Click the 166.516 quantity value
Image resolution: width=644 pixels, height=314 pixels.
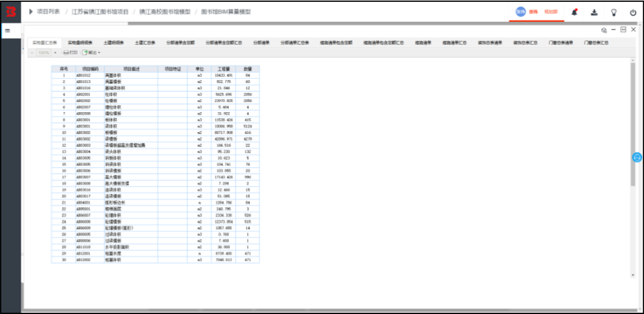(224, 145)
